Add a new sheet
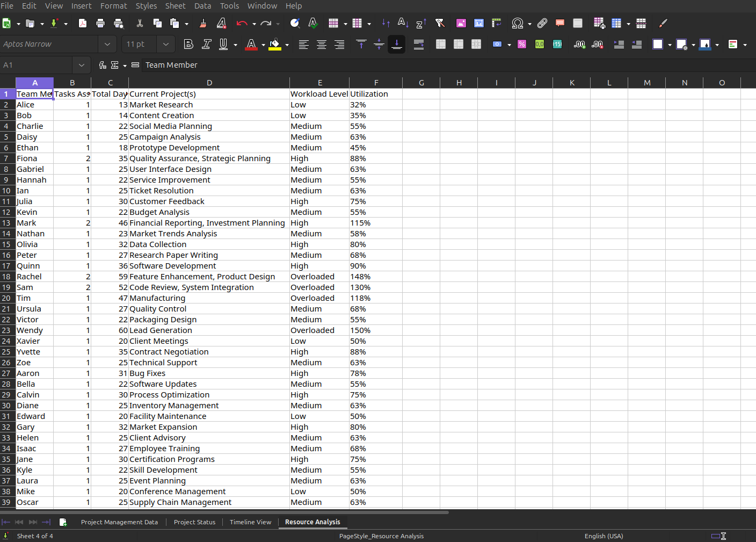 coord(63,522)
